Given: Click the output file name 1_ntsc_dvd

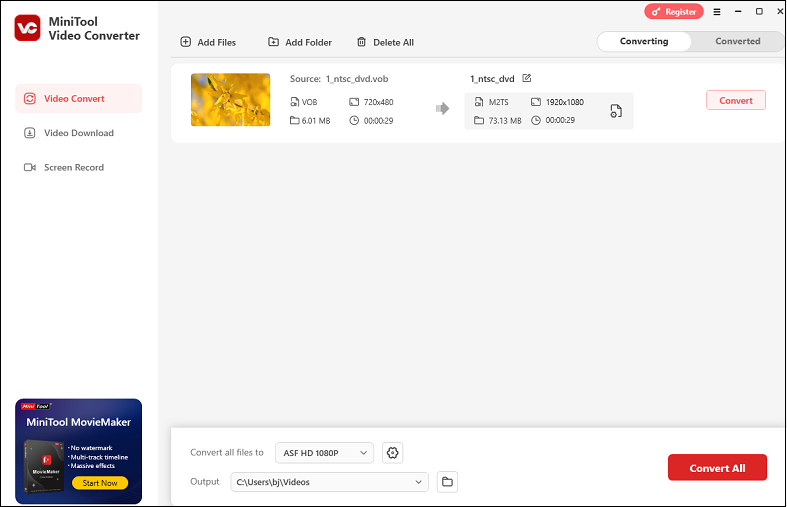Looking at the screenshot, I should (x=492, y=79).
